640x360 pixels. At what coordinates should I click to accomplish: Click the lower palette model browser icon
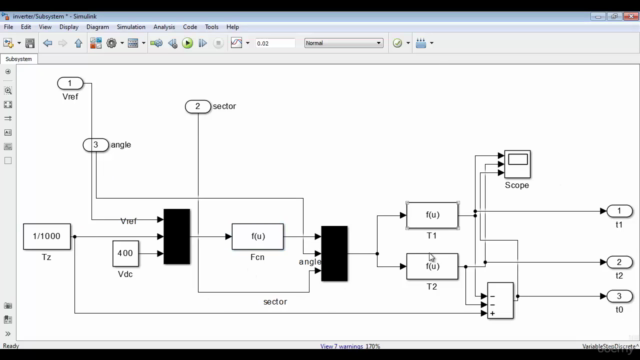(x=8, y=306)
